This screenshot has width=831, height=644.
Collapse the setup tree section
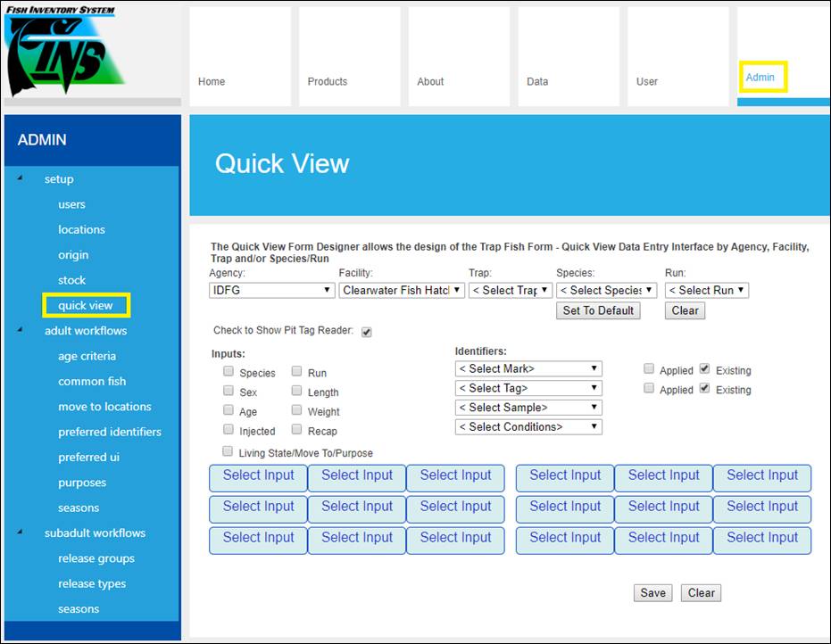(x=21, y=178)
